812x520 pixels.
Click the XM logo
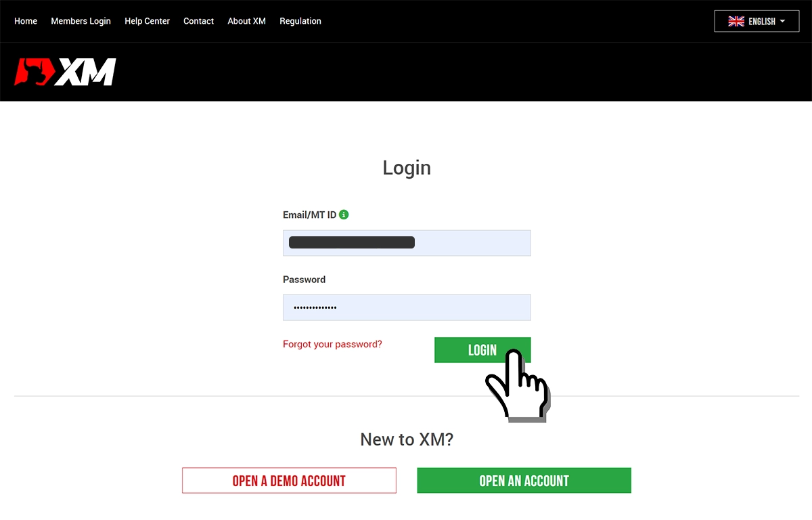coord(65,72)
